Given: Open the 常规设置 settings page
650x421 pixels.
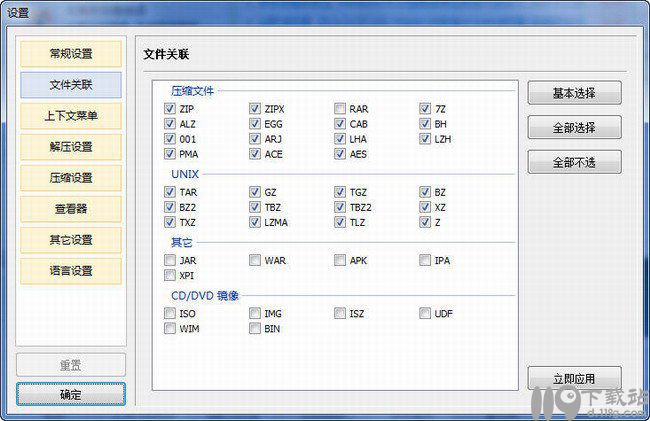Looking at the screenshot, I should point(71,53).
